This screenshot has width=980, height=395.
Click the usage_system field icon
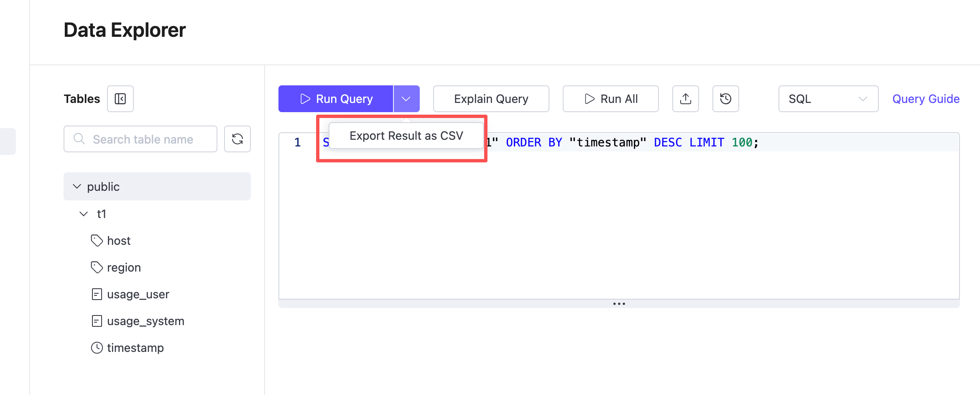(x=97, y=321)
